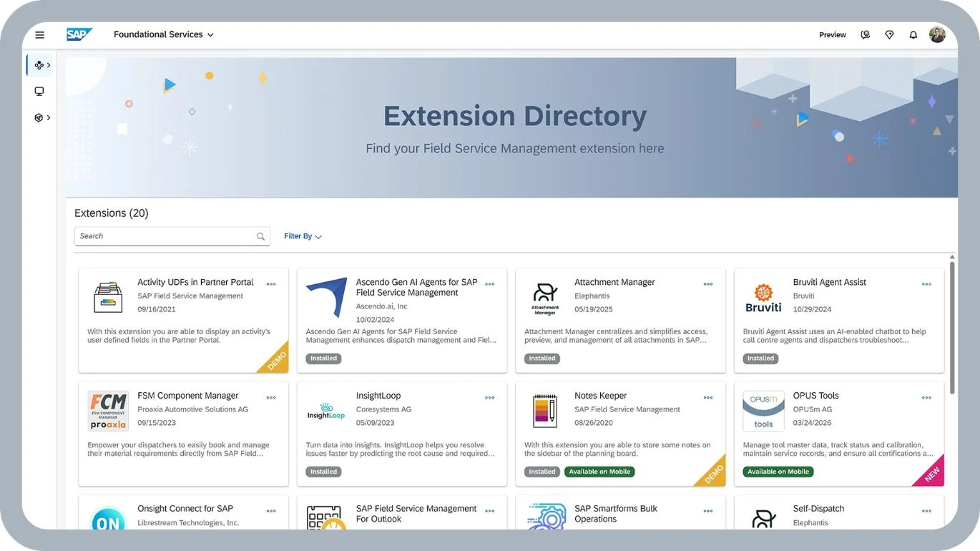Click the InsightLoop logo
This screenshot has height=551, width=980.
click(x=326, y=411)
